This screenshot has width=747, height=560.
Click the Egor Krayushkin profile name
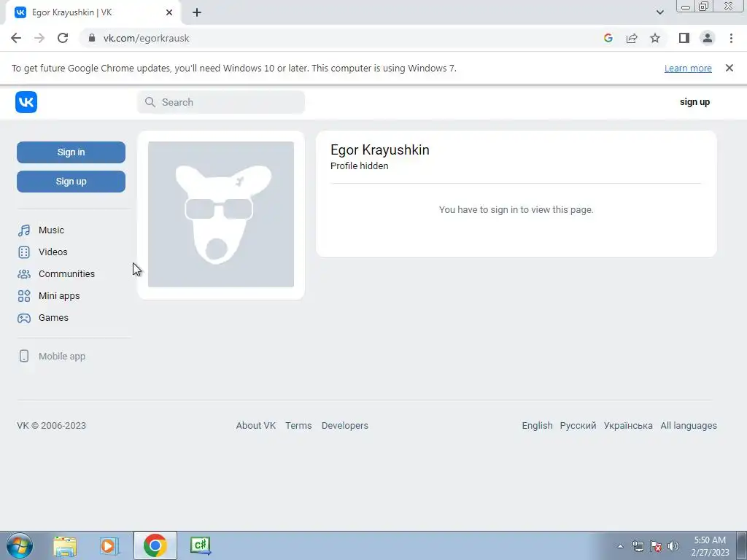tap(379, 150)
